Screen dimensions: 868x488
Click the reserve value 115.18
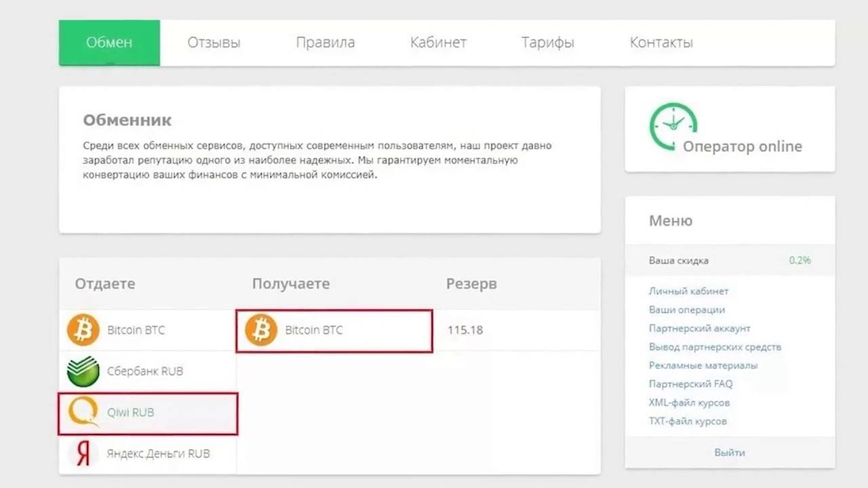point(465,330)
